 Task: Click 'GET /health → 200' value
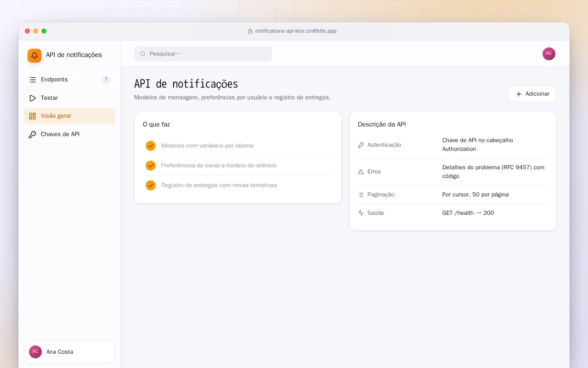468,213
